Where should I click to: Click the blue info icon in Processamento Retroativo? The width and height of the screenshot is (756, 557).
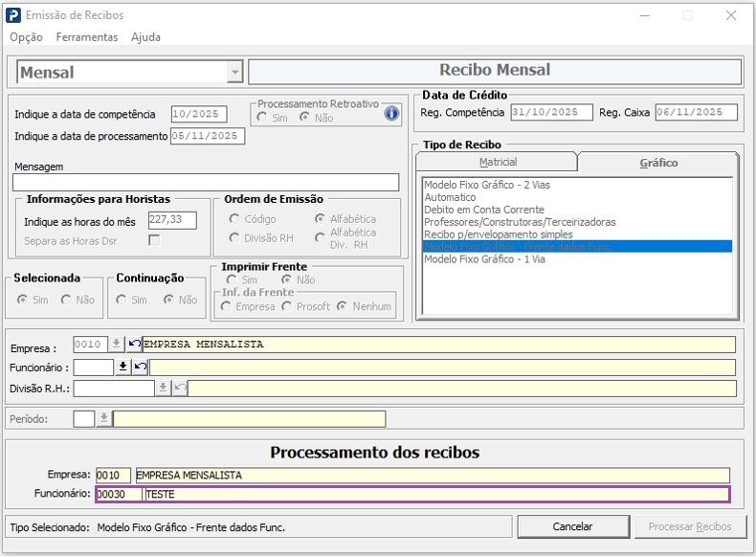[390, 114]
